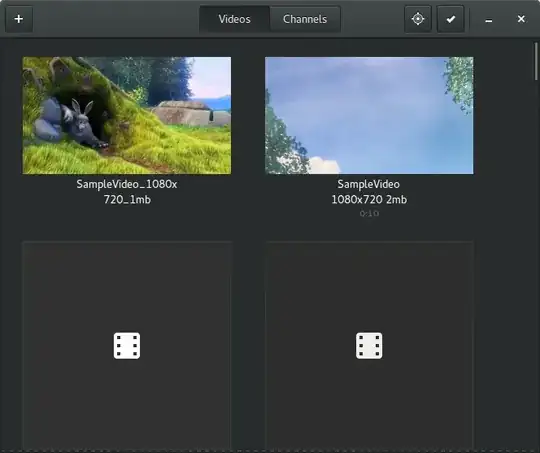Click the vertical scrollbar handle
Image resolution: width=540 pixels, height=453 pixels.
click(x=536, y=61)
